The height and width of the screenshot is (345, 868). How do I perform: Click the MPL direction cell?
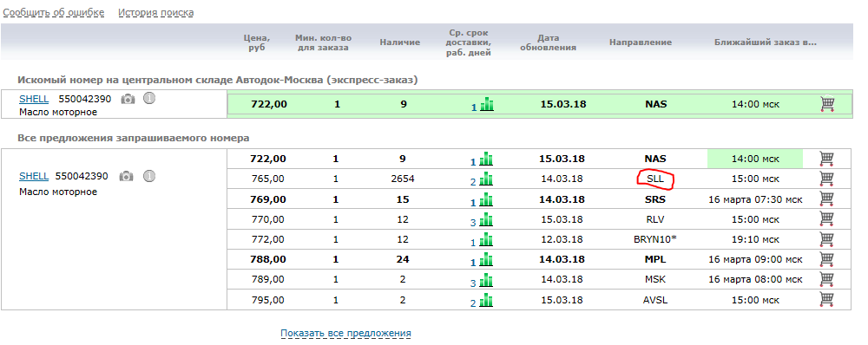pos(655,259)
